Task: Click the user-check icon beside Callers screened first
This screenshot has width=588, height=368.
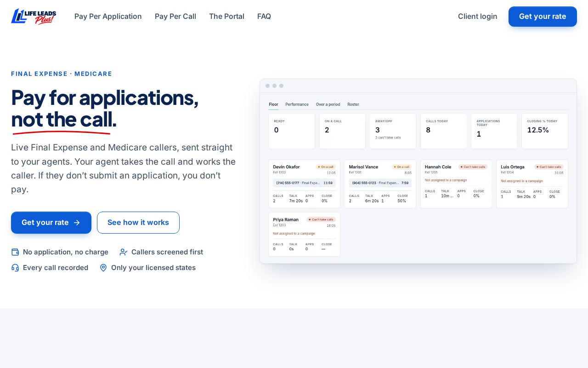Action: (124, 252)
